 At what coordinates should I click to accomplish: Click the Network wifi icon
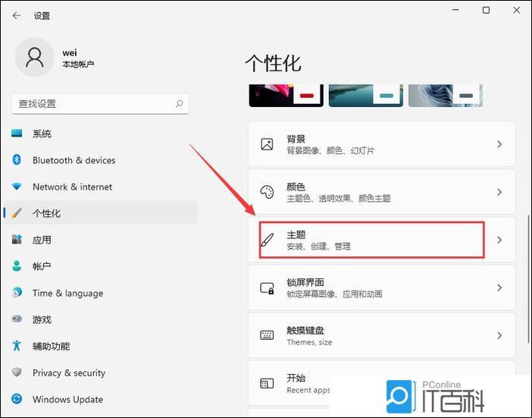pyautogui.click(x=17, y=187)
